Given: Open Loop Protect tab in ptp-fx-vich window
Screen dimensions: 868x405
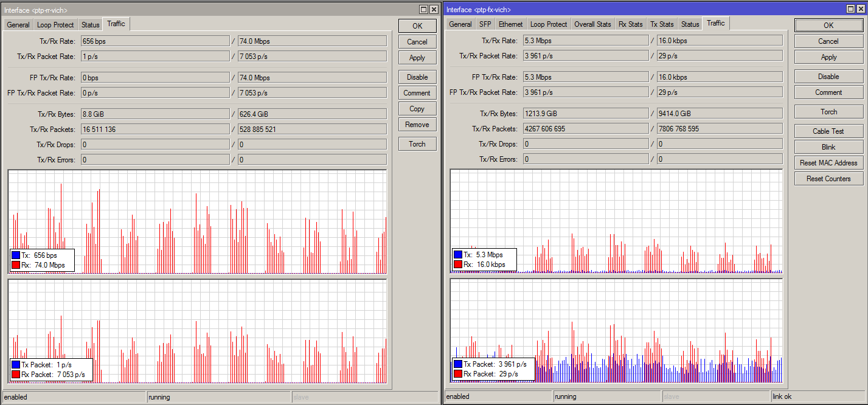Looking at the screenshot, I should tap(549, 24).
